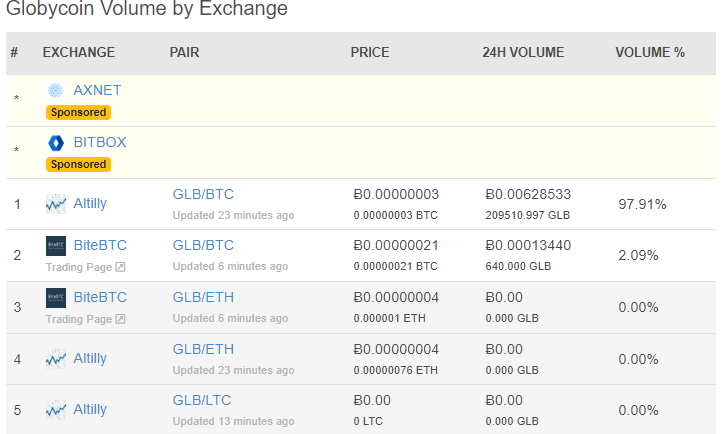Open Trading Page link in row 2
Viewport: 723px width, 434px height.
pyautogui.click(x=85, y=267)
